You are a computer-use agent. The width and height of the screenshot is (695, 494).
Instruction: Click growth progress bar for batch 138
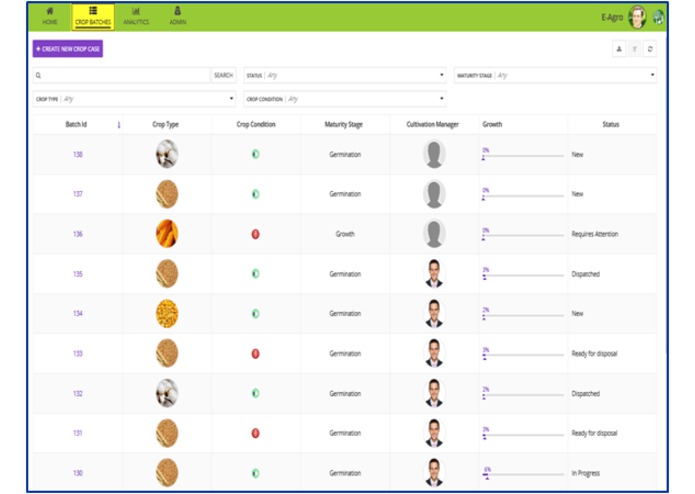tap(523, 156)
